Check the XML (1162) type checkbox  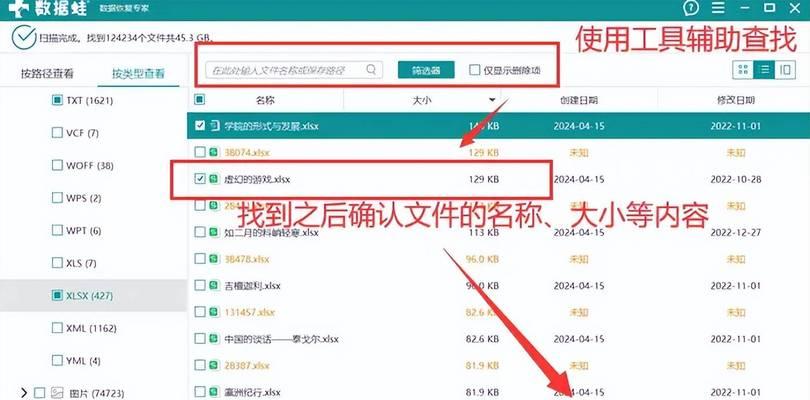click(57, 328)
